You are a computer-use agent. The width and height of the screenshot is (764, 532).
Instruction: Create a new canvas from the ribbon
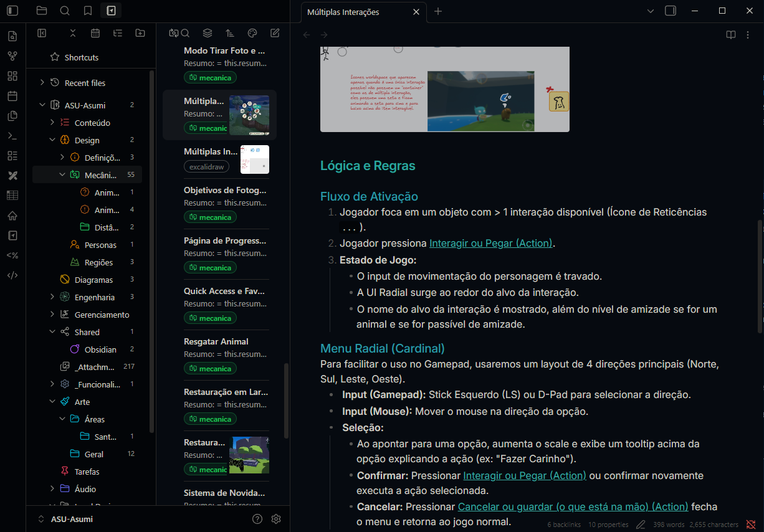click(x=12, y=76)
